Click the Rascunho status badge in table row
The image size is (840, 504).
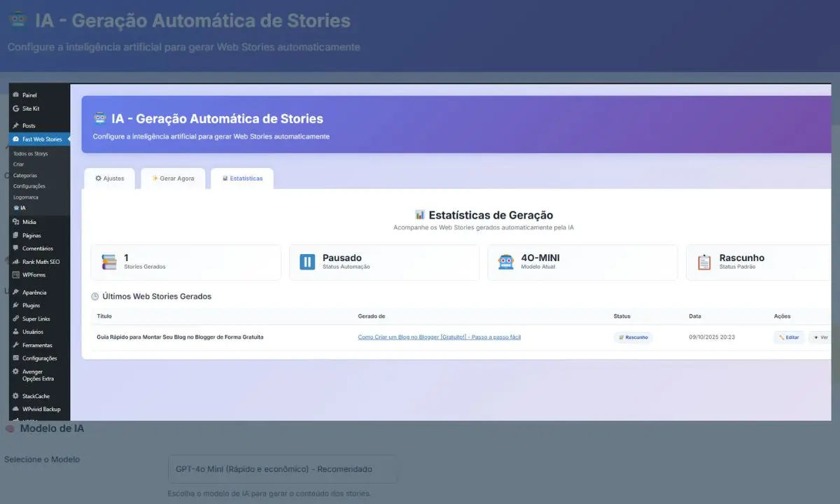pyautogui.click(x=633, y=337)
